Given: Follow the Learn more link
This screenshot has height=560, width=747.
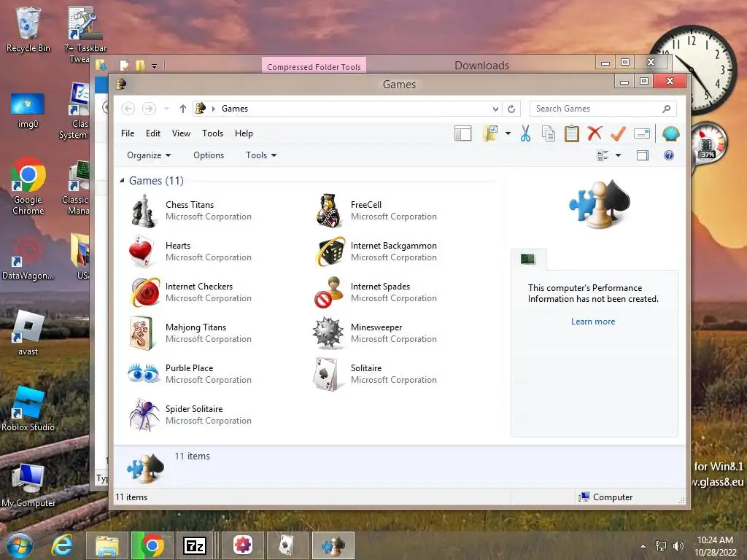Looking at the screenshot, I should coord(593,322).
